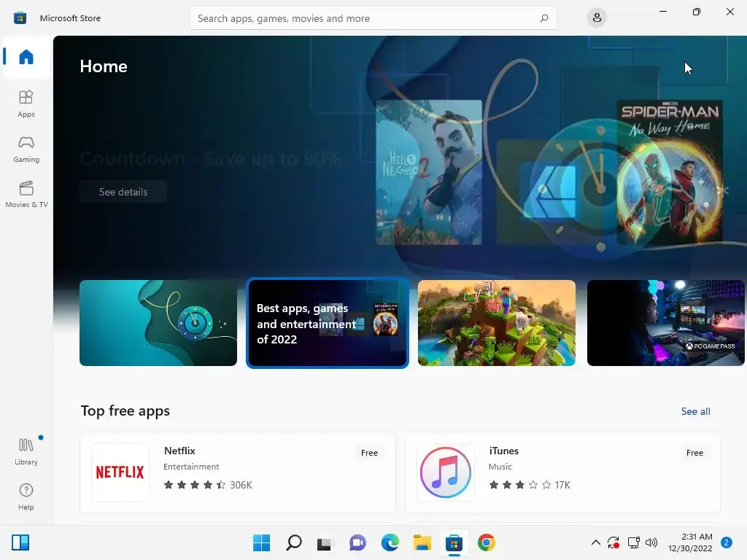
Task: Open the notification badge showing 2
Action: point(727,542)
